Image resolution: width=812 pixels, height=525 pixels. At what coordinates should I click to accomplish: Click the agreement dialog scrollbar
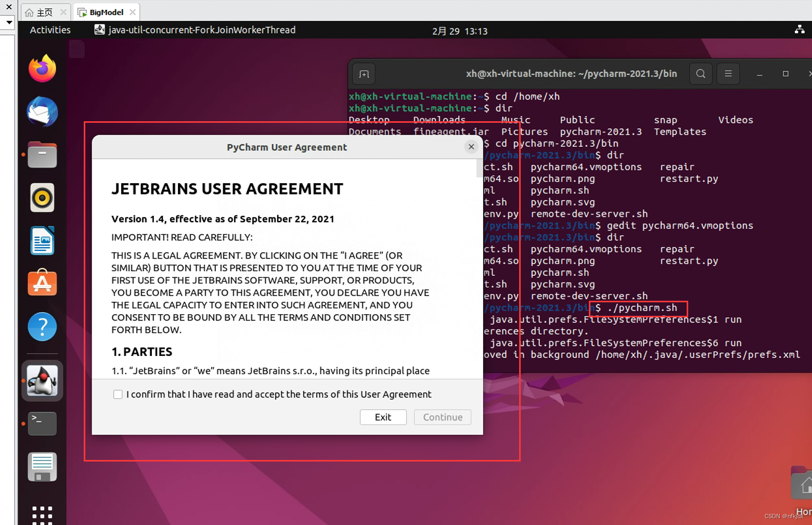[480, 169]
